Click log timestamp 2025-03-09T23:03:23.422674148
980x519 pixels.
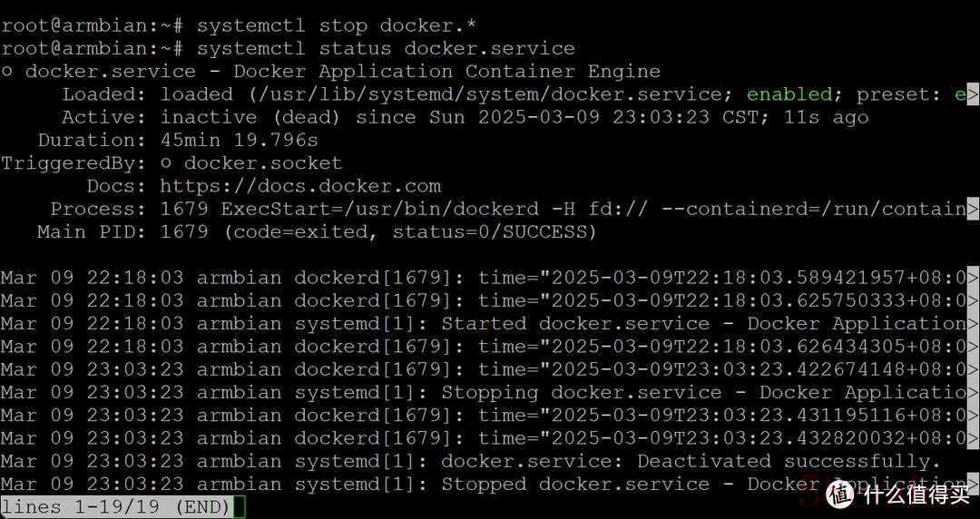(x=722, y=369)
